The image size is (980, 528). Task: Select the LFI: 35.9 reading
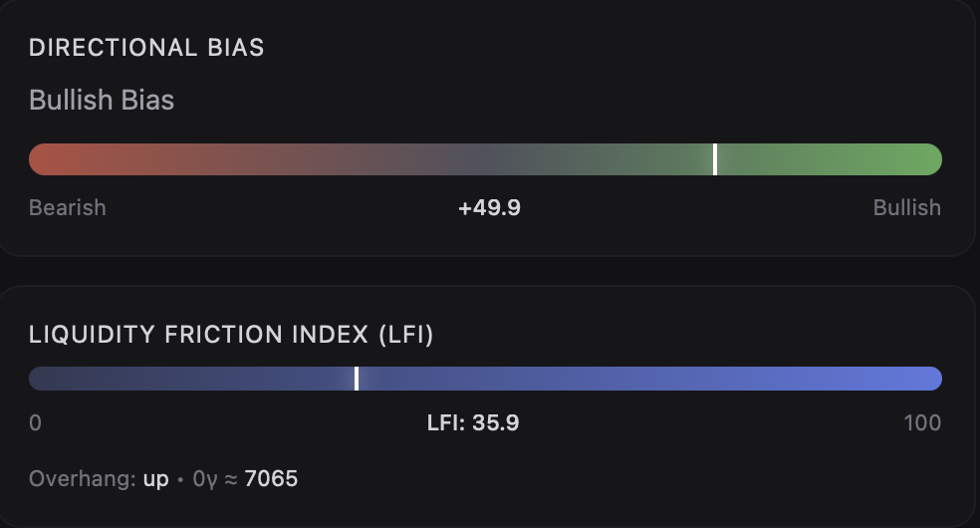(473, 422)
